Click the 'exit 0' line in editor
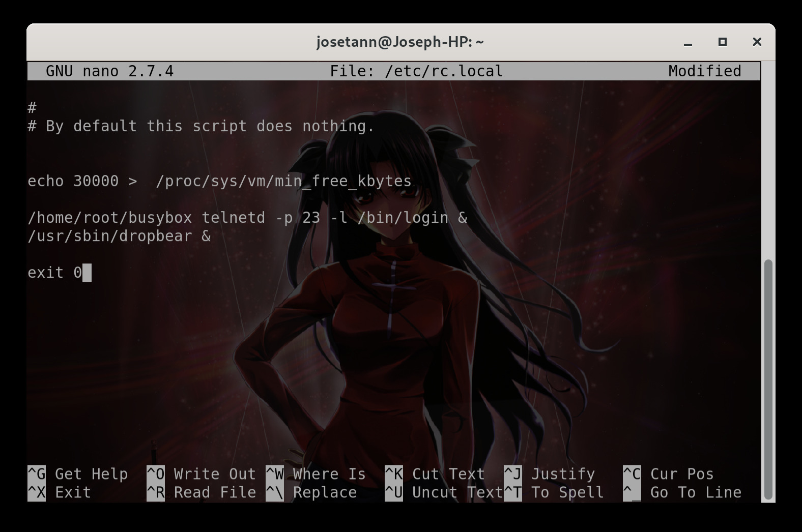The width and height of the screenshot is (802, 532). pyautogui.click(x=55, y=273)
